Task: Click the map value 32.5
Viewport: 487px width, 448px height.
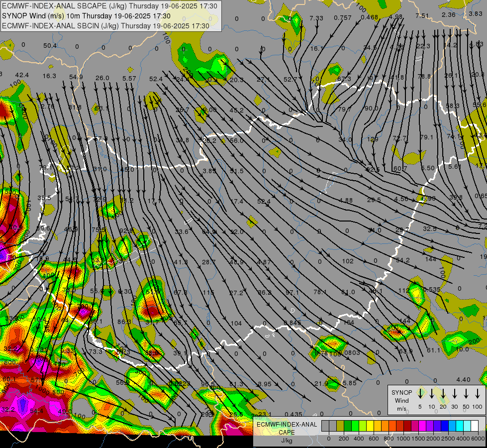Action: [x=429, y=228]
